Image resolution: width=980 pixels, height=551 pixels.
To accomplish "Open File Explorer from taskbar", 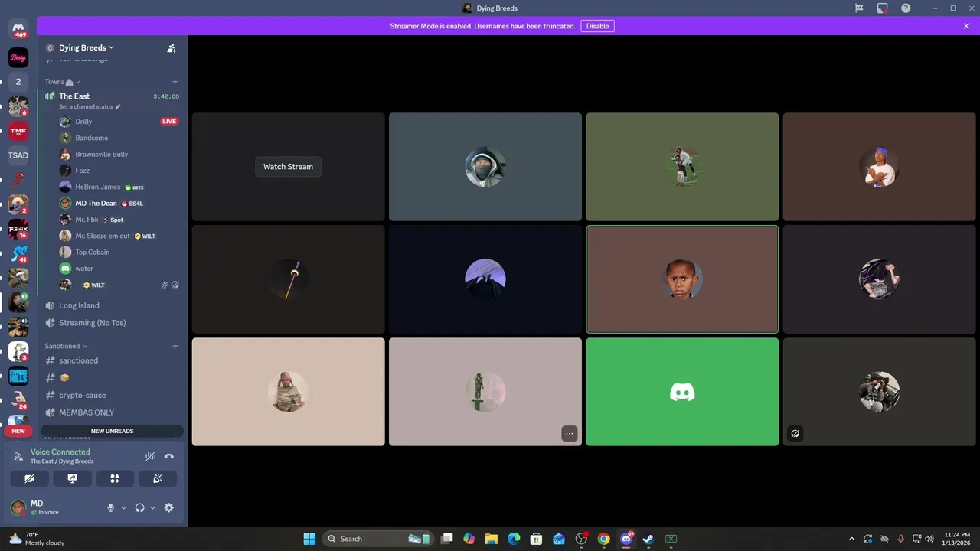I will (492, 539).
